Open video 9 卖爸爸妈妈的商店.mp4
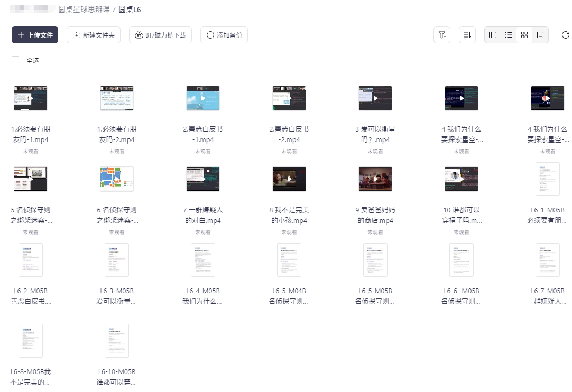Image resolution: width=572 pixels, height=392 pixels. 375,179
